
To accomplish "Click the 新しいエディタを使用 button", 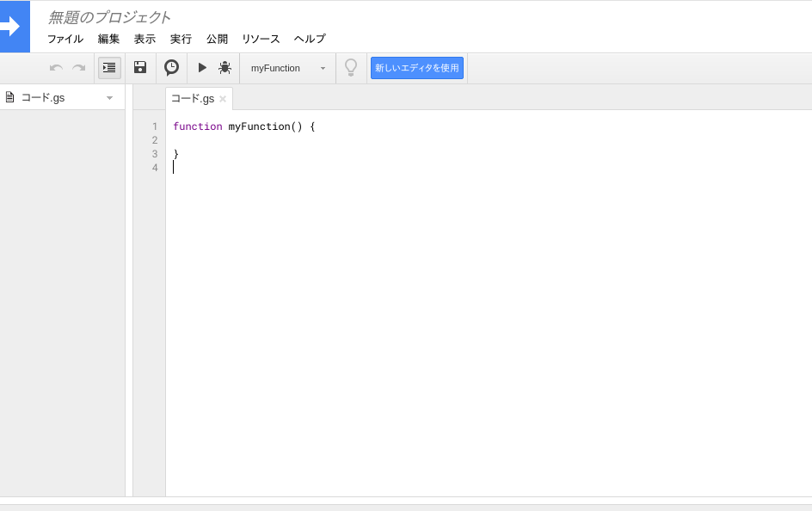I will pos(416,67).
